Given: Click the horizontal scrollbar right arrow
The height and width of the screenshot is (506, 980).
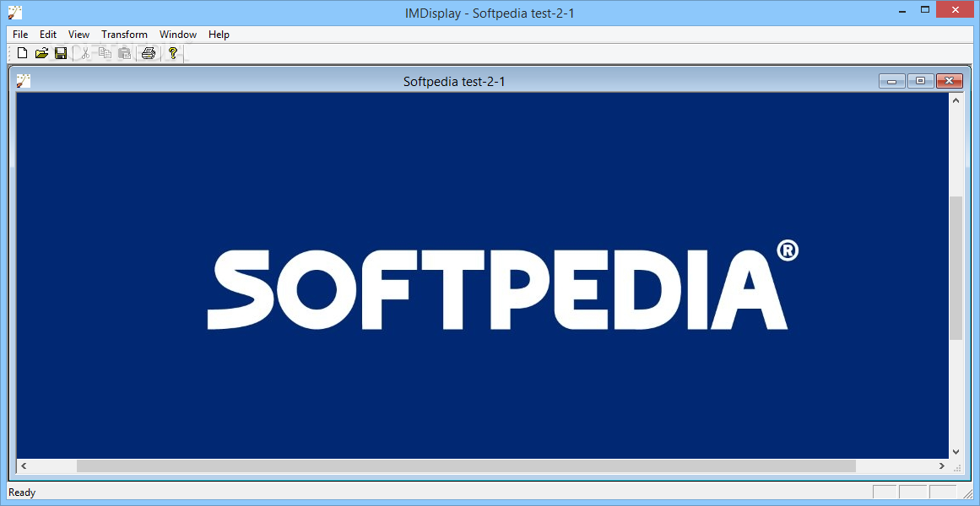Looking at the screenshot, I should 942,466.
